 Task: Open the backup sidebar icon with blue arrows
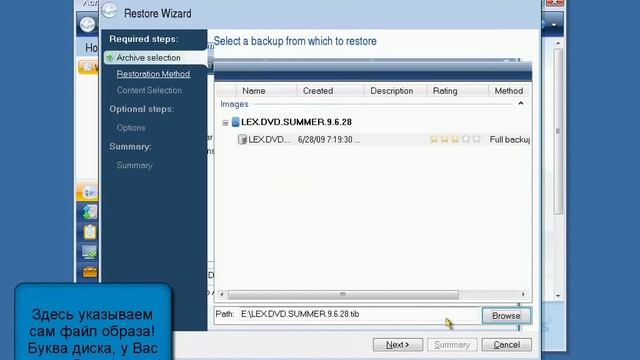pyautogui.click(x=89, y=212)
